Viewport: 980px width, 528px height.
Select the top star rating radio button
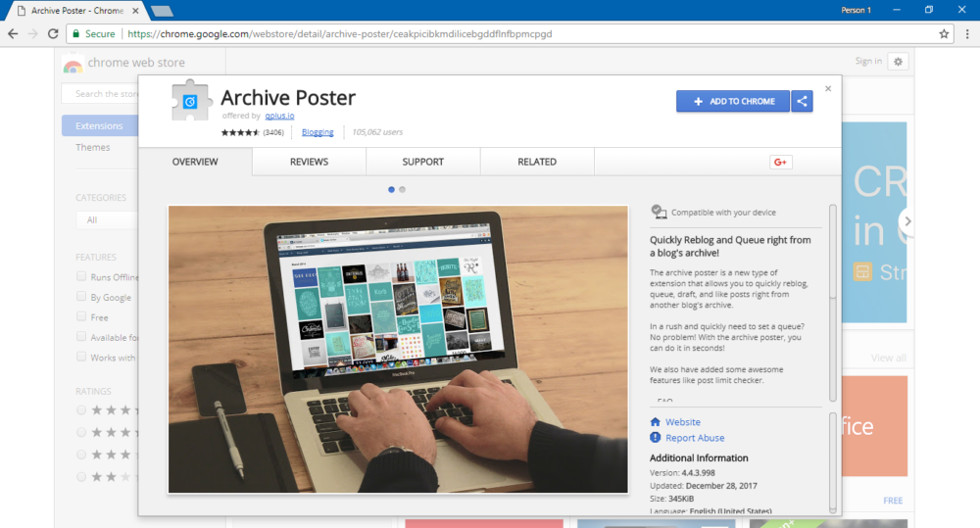click(x=81, y=410)
